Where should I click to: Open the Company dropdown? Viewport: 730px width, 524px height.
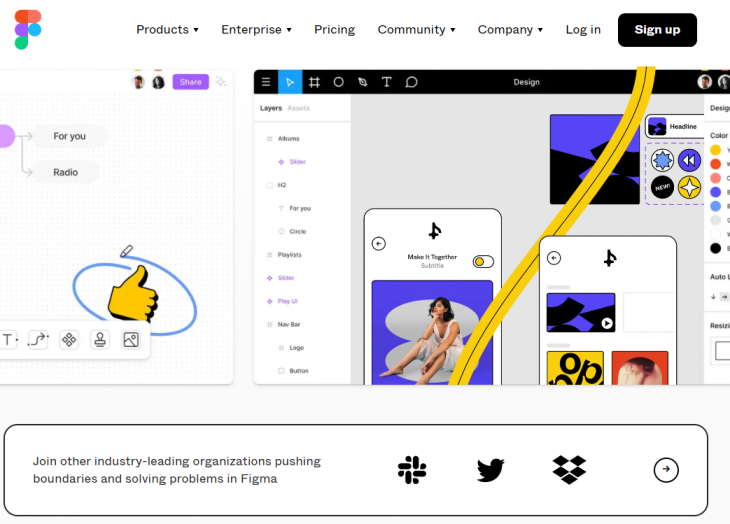(x=510, y=30)
